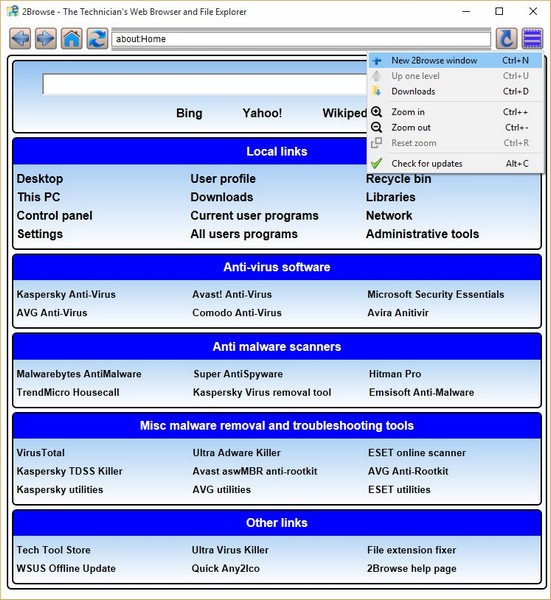Select New 2Browse window menu entry

pos(455,60)
